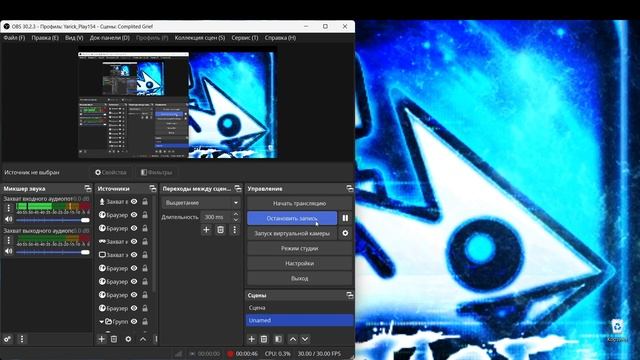Open the Сервис menu

(x=244, y=38)
